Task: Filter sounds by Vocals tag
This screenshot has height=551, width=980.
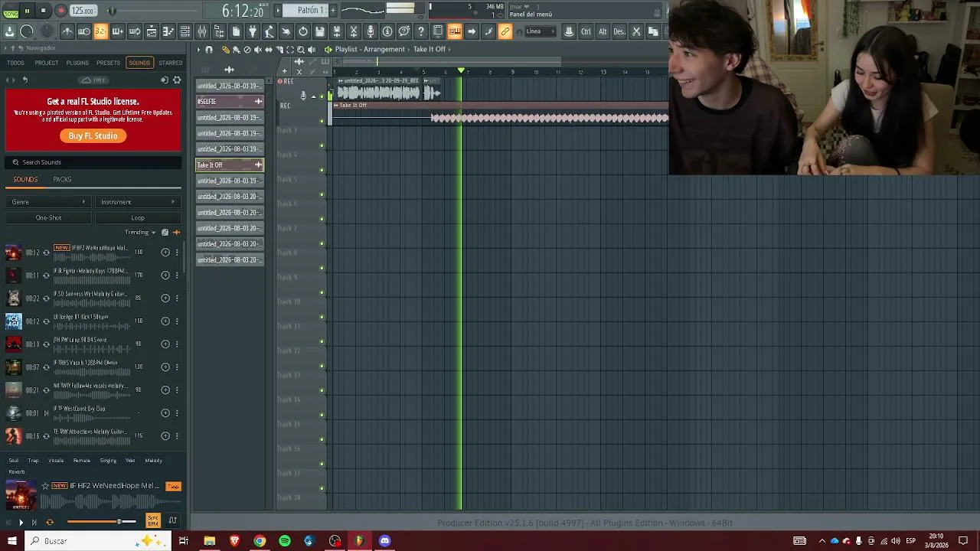Action: [x=56, y=461]
